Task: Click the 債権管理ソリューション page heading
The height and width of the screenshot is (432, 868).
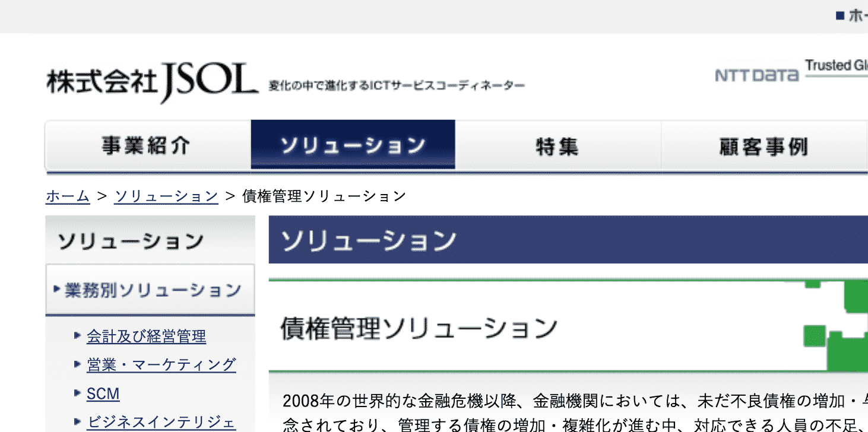Action: 417,325
